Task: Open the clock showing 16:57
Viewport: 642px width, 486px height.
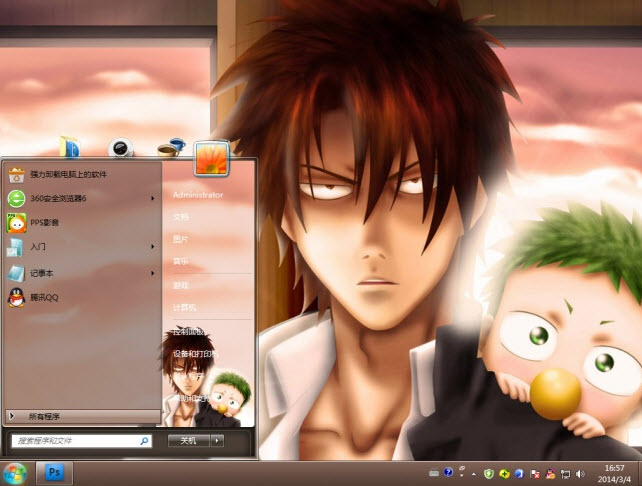Action: pos(614,473)
